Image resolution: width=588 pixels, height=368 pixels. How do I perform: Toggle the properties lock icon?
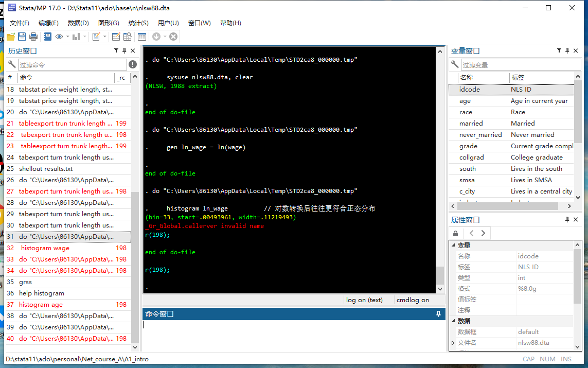click(x=456, y=233)
